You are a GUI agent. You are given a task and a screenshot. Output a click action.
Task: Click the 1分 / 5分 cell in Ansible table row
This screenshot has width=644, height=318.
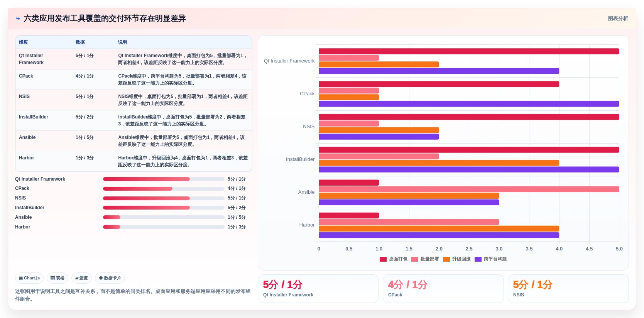click(85, 137)
